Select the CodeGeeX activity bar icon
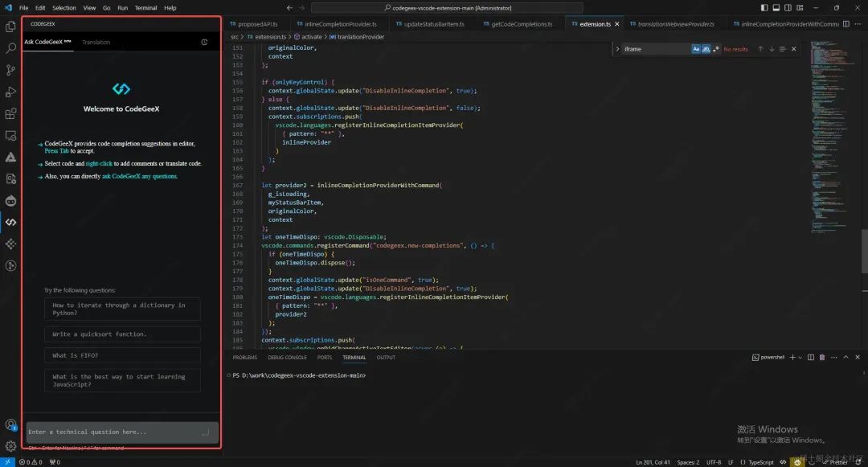 [10, 223]
